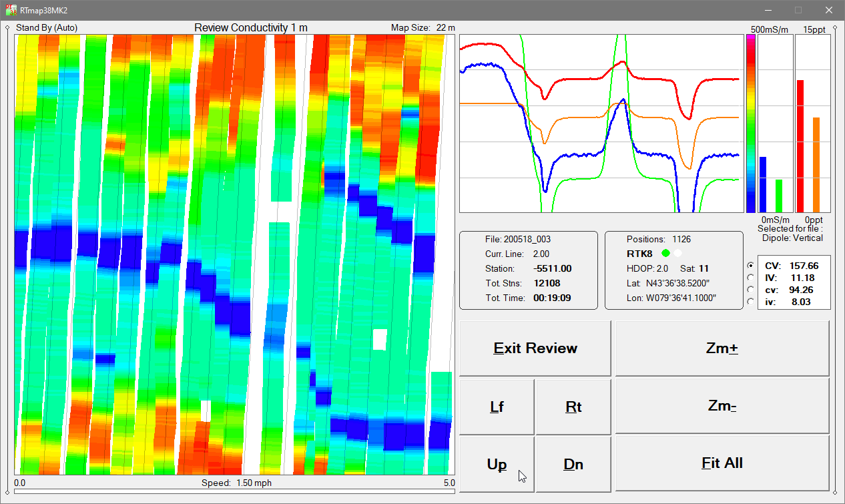This screenshot has height=504, width=845.
Task: Click the RTK8 label
Action: 639,254
